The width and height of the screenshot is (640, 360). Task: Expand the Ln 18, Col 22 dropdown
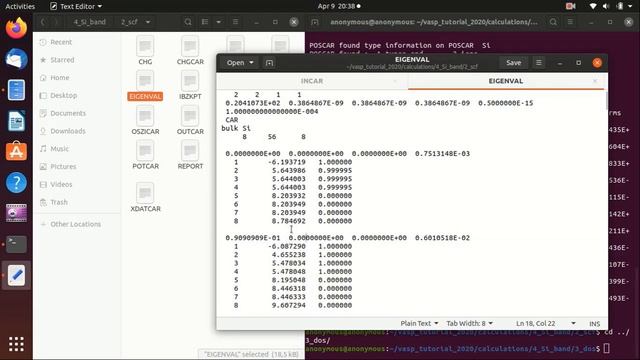click(x=546, y=323)
